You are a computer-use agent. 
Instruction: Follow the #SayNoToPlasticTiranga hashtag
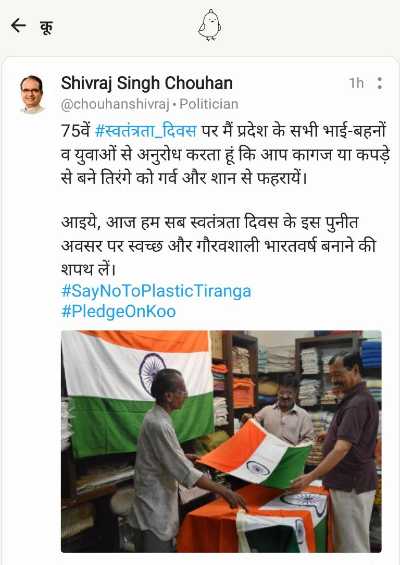(156, 291)
